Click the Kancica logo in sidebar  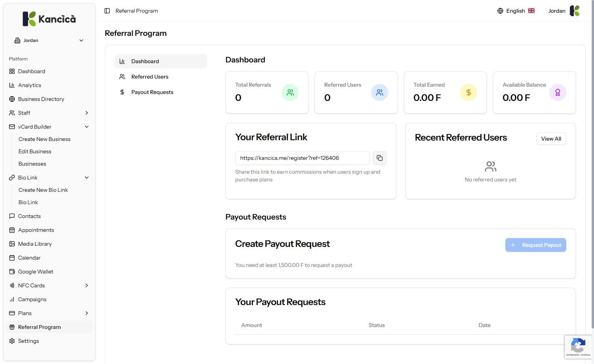click(x=49, y=19)
